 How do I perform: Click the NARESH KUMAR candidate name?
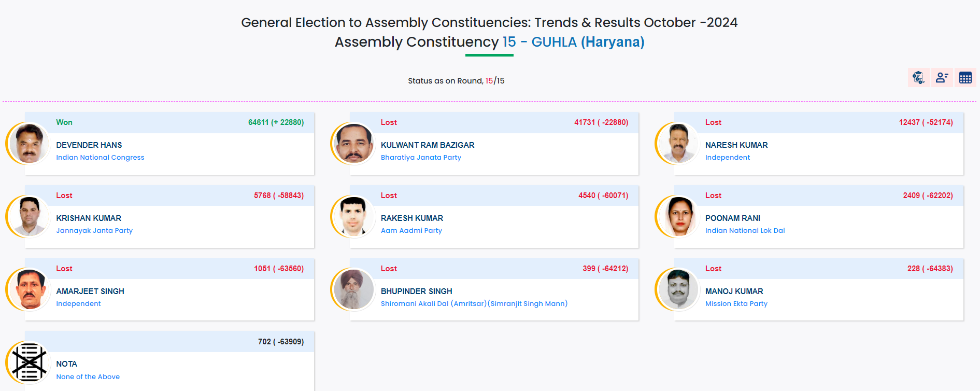point(736,145)
